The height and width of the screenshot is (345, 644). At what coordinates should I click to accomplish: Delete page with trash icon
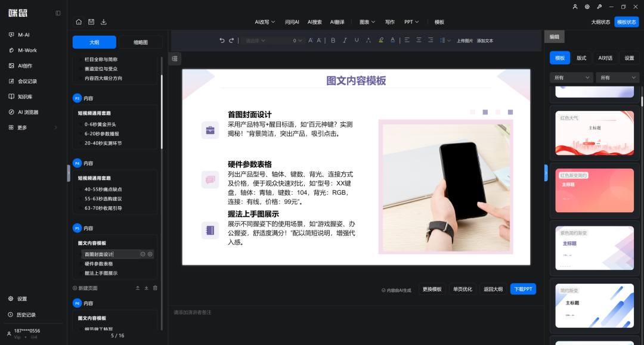[155, 288]
